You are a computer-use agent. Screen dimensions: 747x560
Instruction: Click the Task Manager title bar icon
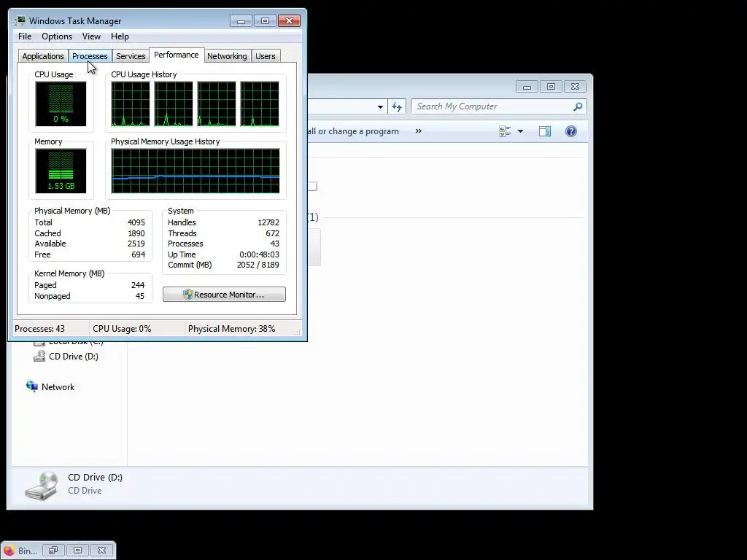click(x=20, y=21)
